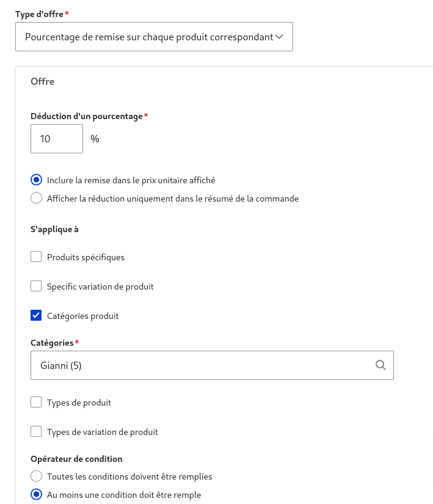Click the 'Type d'offre' field label
Viewport: 433px width, 504px height.
pos(39,13)
